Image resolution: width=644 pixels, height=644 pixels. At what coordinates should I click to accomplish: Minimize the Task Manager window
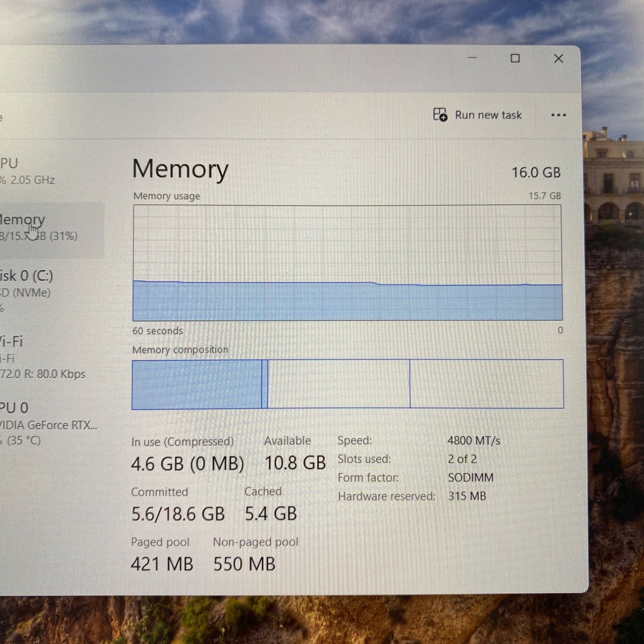point(472,58)
